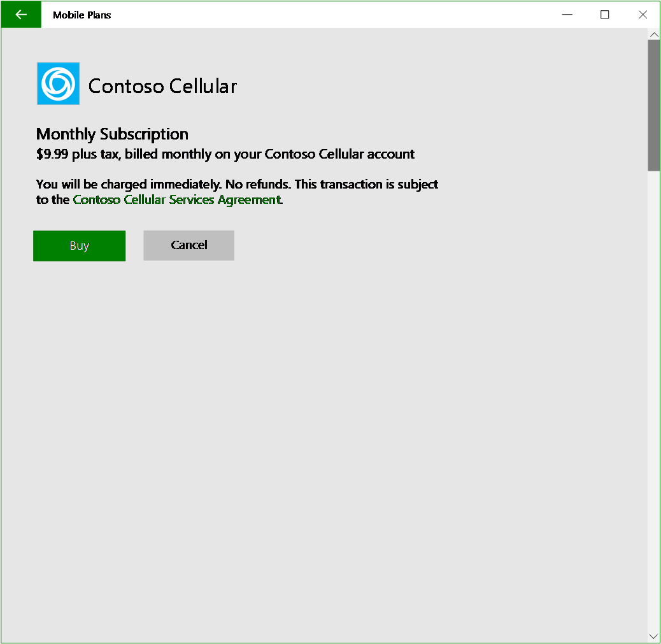Minimize the Mobile Plans window
Viewport: 661px width, 644px height.
coord(567,15)
